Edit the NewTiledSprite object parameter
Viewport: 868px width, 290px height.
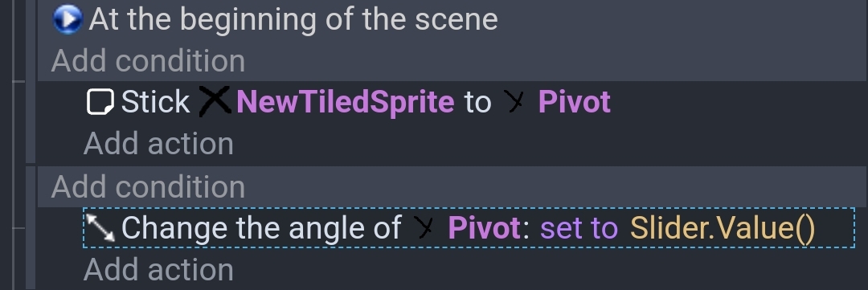[346, 102]
